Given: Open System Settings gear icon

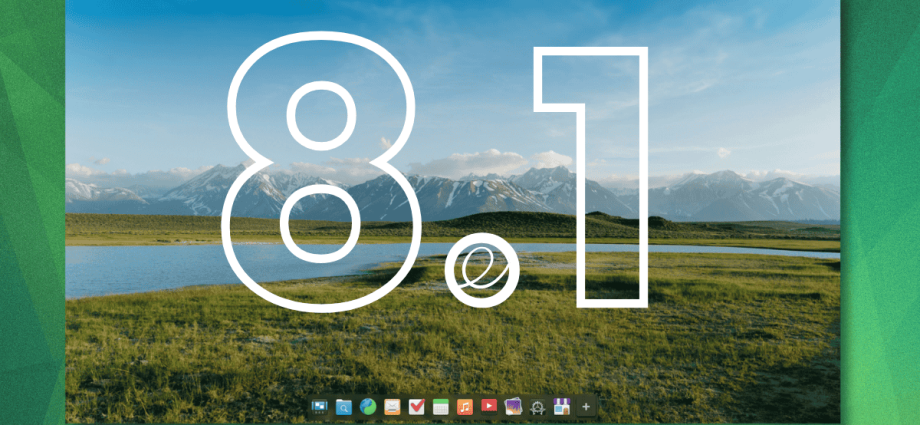Looking at the screenshot, I should click(537, 406).
